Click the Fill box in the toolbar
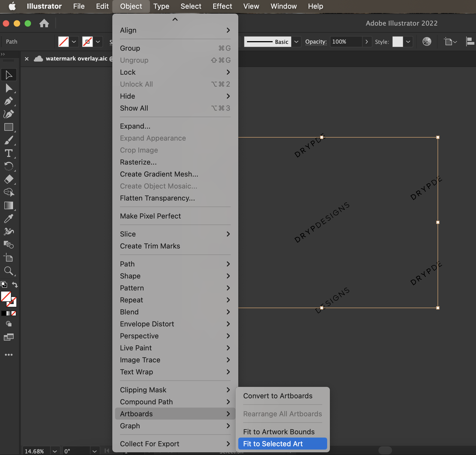Screen dimensions: 476x455 [x=6, y=296]
